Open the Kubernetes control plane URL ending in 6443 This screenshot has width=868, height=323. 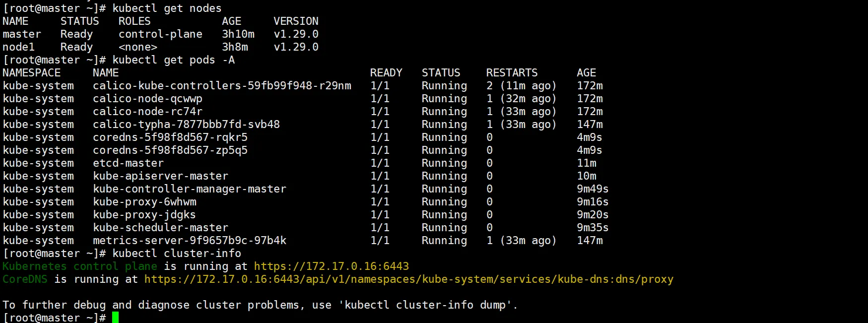332,266
